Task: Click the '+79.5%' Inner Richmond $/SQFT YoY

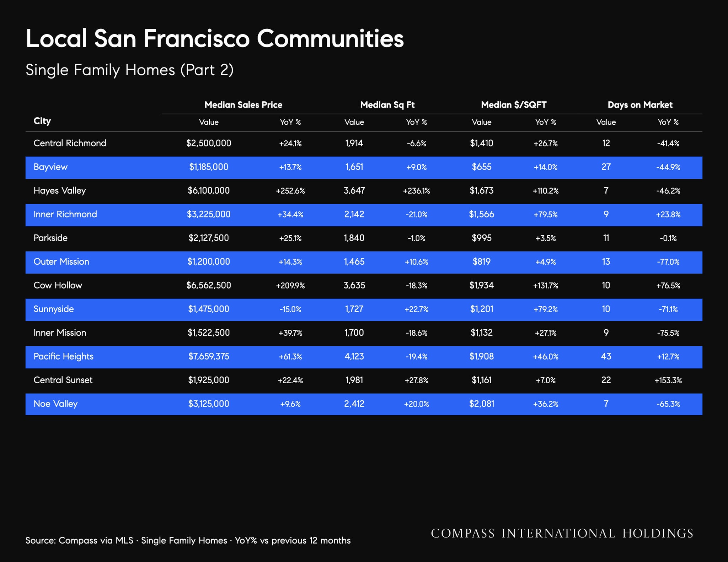Action: pos(546,215)
